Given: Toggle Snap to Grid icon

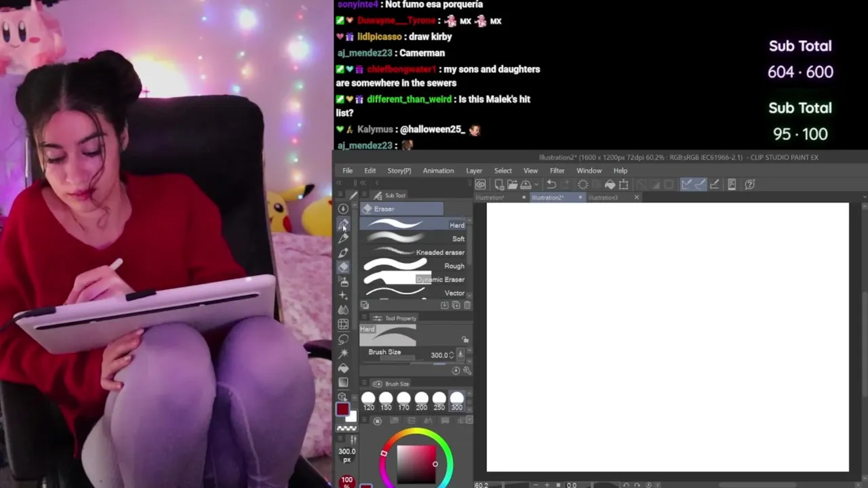Looking at the screenshot, I should (x=714, y=184).
